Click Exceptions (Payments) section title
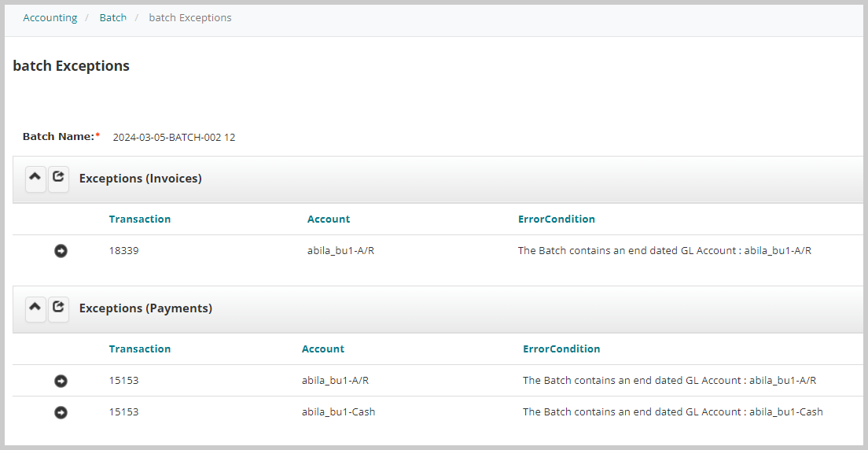 click(145, 308)
